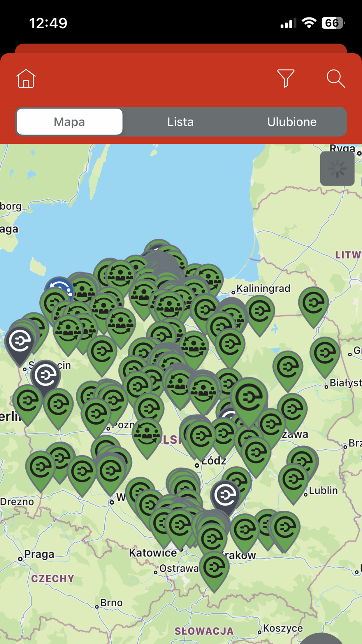The image size is (362, 644).
Task: Switch to the Ulubione tab
Action: [x=292, y=122]
